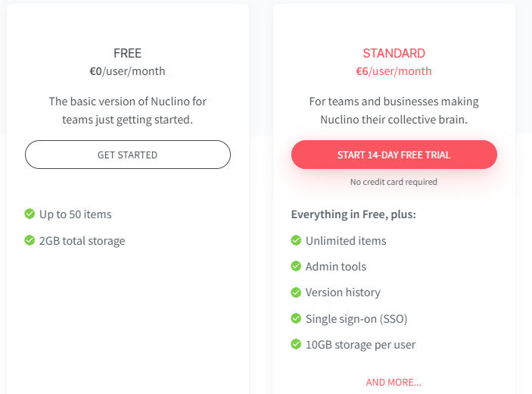Click the GET STARTED button

click(x=128, y=155)
